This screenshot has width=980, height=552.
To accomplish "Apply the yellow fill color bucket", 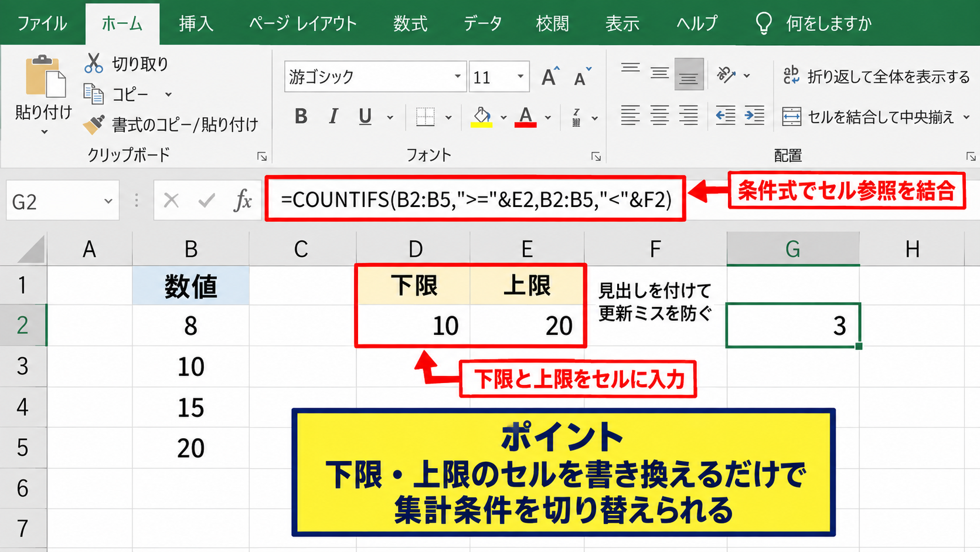I will click(x=482, y=117).
